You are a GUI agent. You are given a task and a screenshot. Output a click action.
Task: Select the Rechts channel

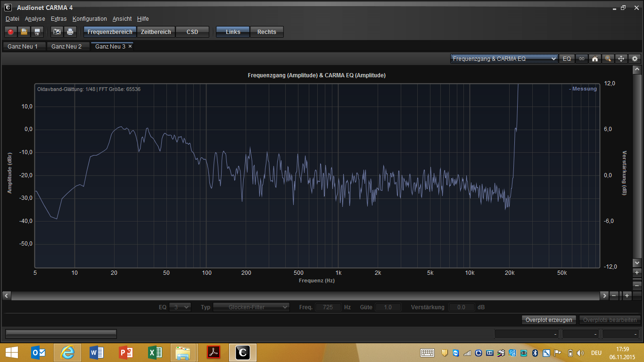click(x=267, y=32)
